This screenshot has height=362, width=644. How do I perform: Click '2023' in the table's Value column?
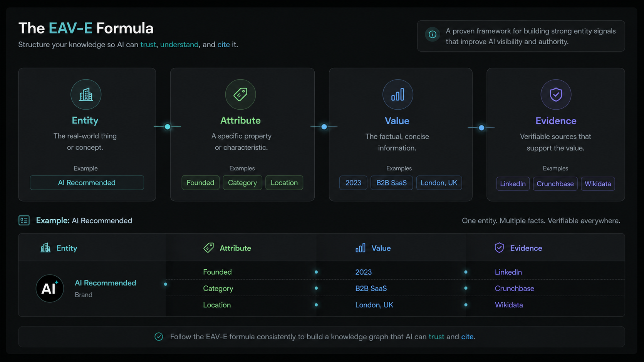tap(363, 272)
